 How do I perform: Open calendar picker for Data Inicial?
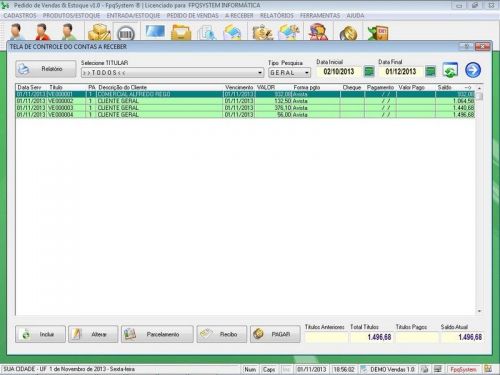369,71
